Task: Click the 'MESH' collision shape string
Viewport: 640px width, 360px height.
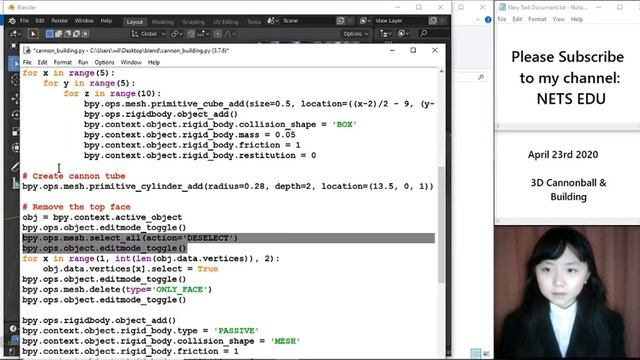Action: [x=285, y=341]
